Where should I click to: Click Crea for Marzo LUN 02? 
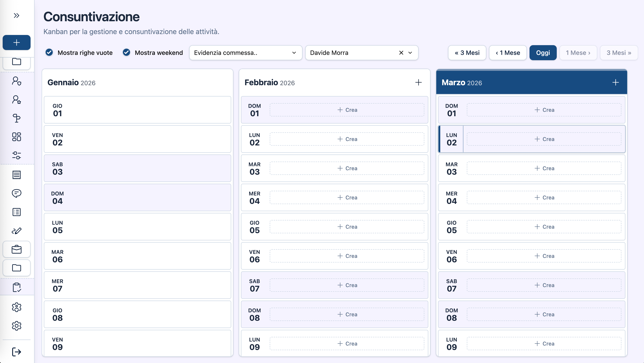[x=544, y=139]
